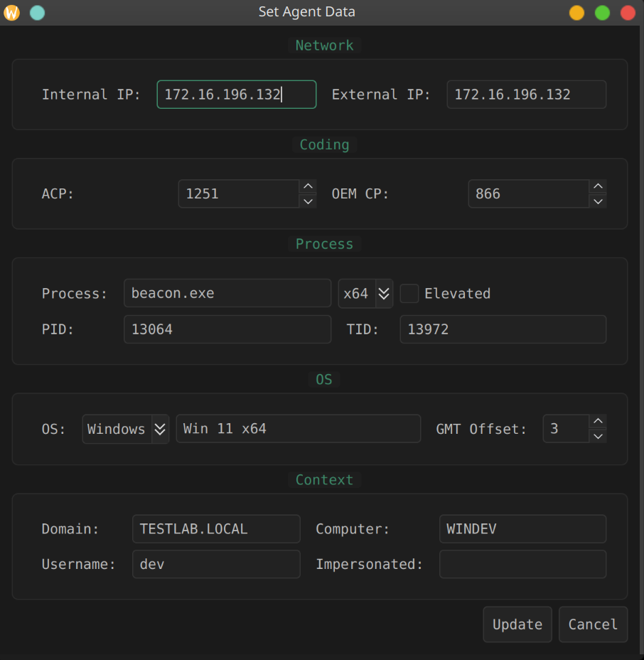The width and height of the screenshot is (644, 660).
Task: Increase the GMT Offset value
Action: pyautogui.click(x=598, y=422)
